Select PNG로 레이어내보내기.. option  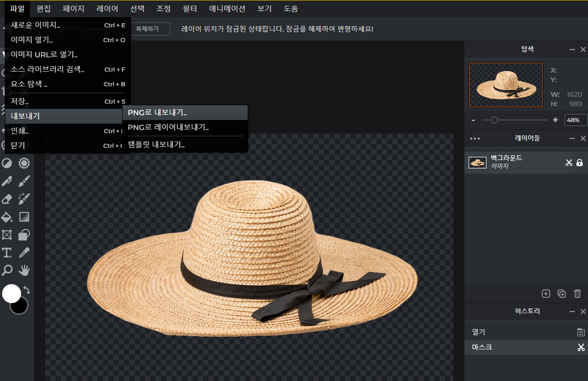(185, 128)
